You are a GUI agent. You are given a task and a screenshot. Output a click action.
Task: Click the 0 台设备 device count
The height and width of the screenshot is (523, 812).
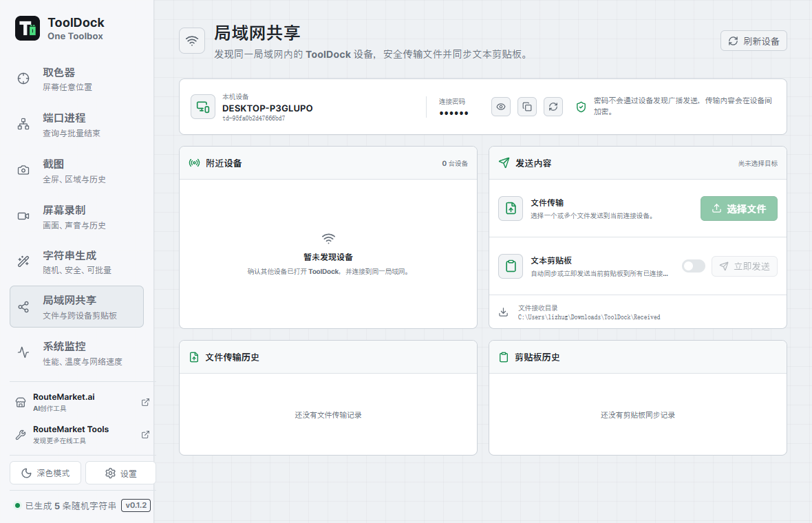[455, 164]
